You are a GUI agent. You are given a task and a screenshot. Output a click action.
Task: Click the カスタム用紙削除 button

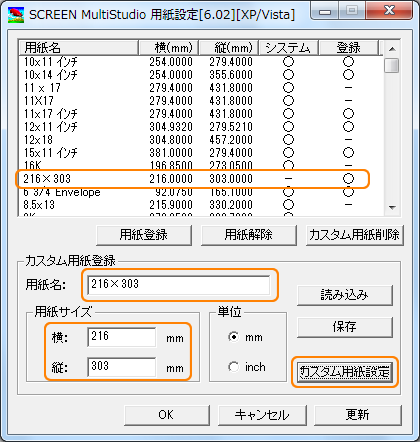coord(355,235)
